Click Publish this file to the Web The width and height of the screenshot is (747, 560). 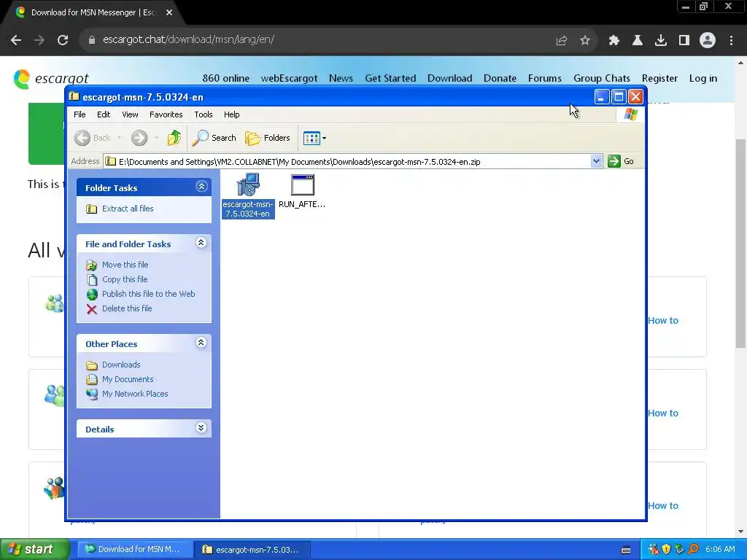pos(149,295)
